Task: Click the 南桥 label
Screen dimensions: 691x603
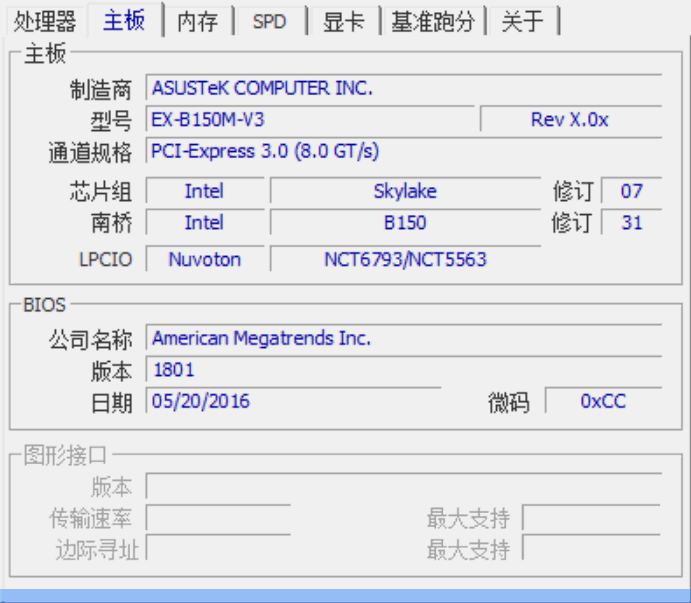Action: pyautogui.click(x=111, y=223)
